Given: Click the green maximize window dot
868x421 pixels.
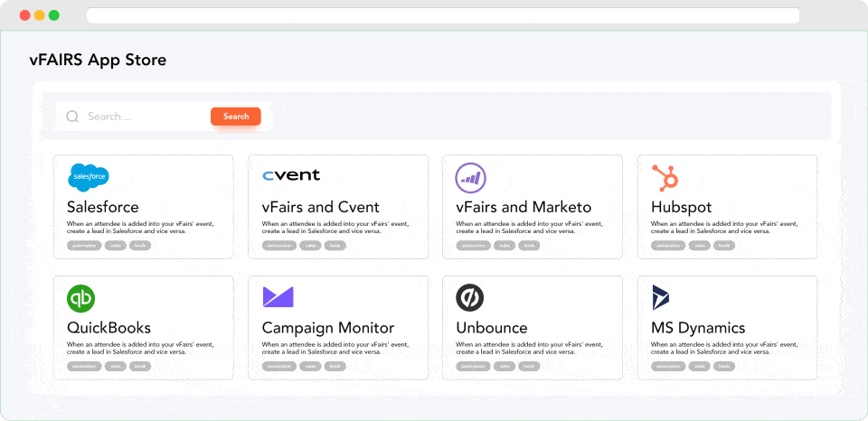Looking at the screenshot, I should pos(53,15).
